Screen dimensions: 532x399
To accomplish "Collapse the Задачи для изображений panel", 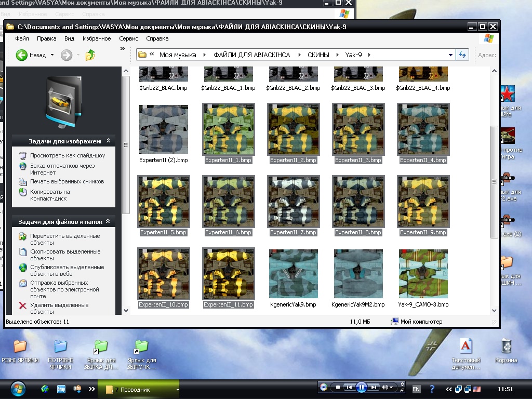I will click(x=108, y=140).
